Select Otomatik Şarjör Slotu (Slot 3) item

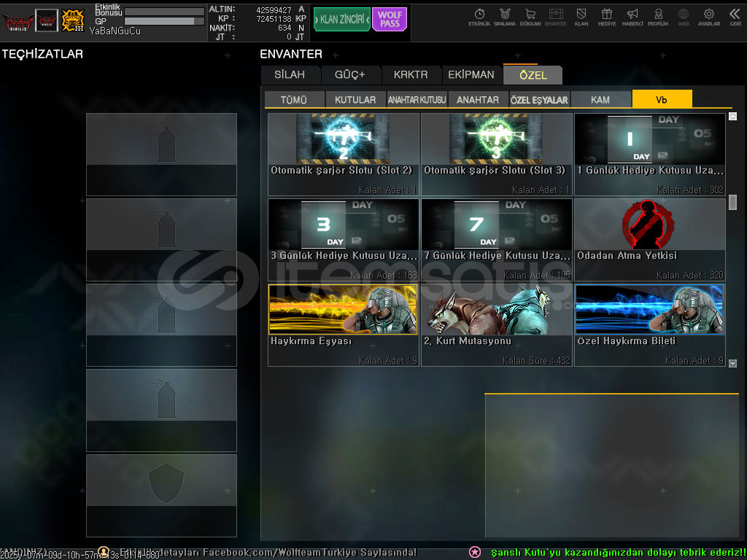click(x=497, y=155)
